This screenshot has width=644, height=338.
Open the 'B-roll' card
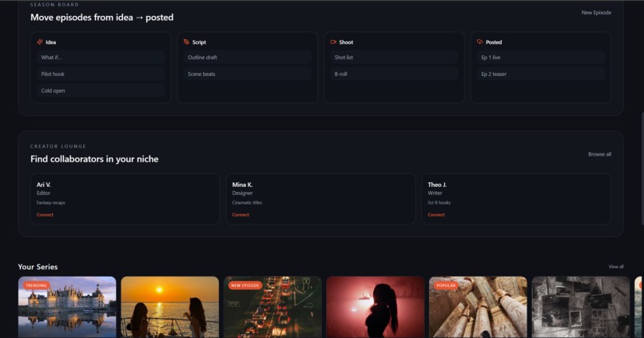pyautogui.click(x=394, y=74)
